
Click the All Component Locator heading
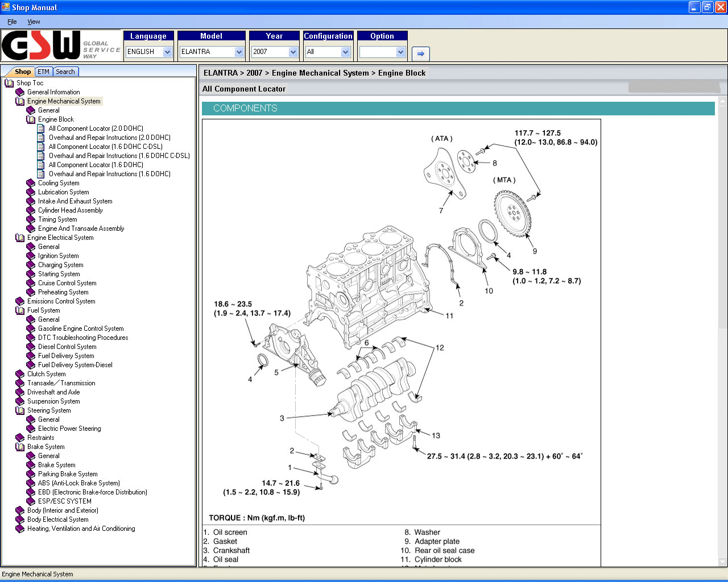point(244,89)
